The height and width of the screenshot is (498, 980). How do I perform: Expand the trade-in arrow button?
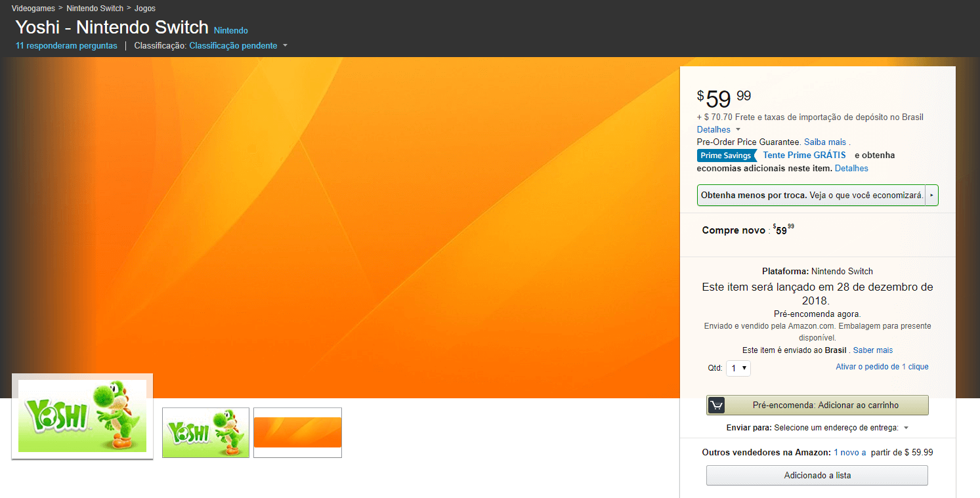[x=931, y=196]
